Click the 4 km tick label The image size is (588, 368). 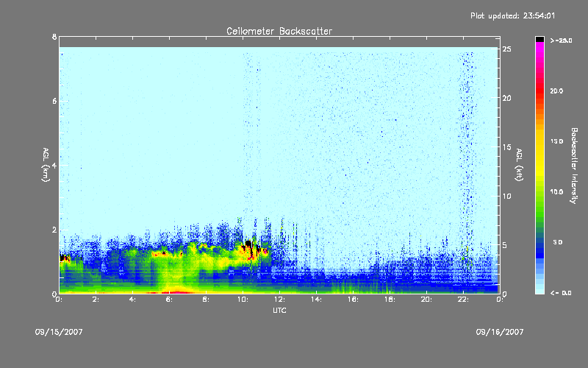point(54,165)
